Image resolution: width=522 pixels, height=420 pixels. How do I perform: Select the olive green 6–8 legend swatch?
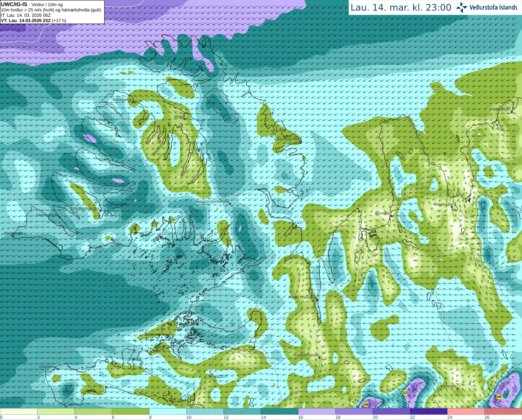pos(130,411)
